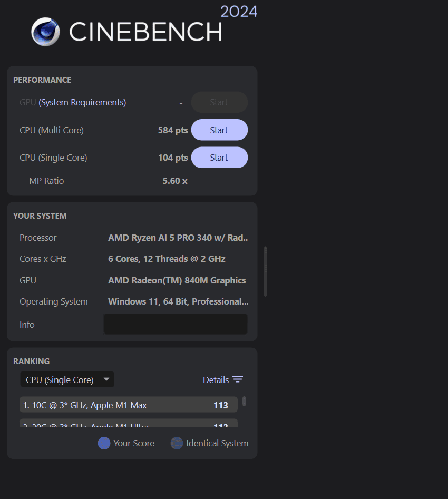Image resolution: width=448 pixels, height=499 pixels.
Task: Start the CPU Single Core benchmark
Action: point(219,158)
